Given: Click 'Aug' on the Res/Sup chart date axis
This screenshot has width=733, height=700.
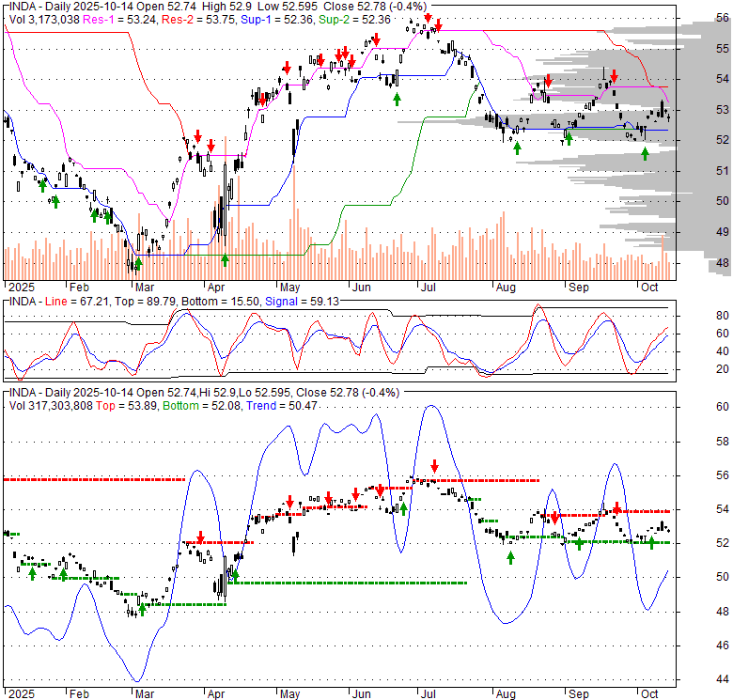Looking at the screenshot, I should point(506,288).
